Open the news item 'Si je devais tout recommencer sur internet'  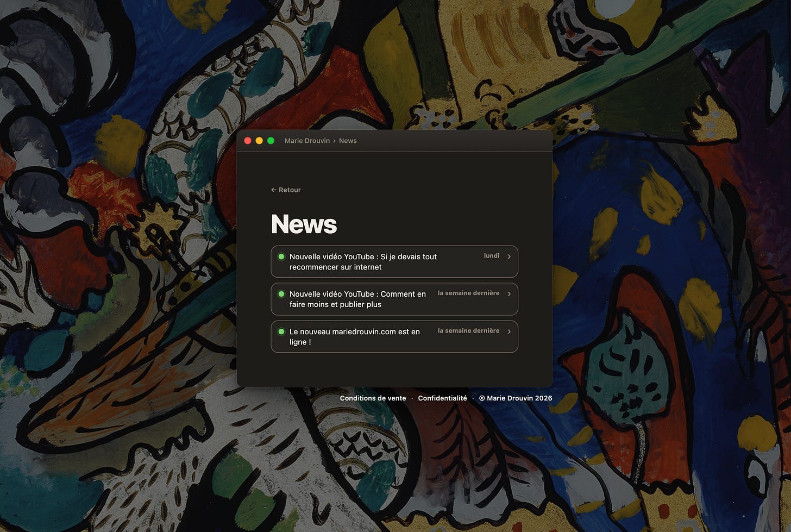(x=394, y=261)
